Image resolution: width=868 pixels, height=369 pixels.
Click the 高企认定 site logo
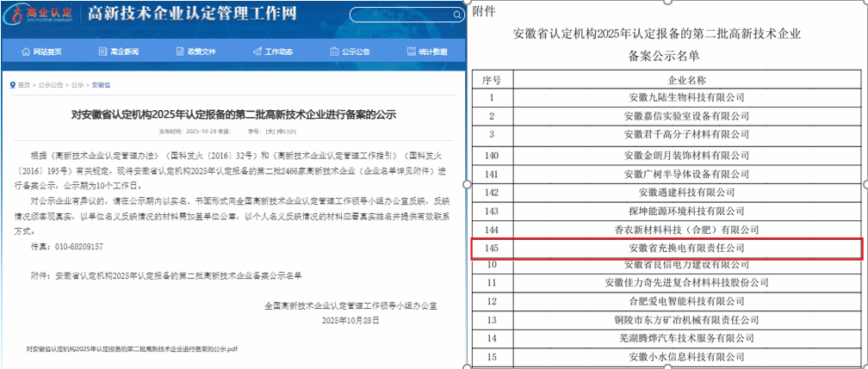pos(40,15)
